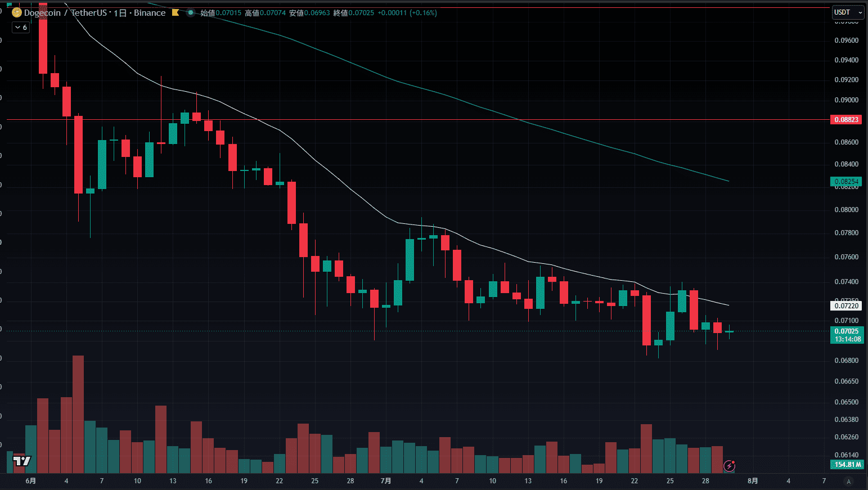Click the 0.09000 price axis label
This screenshot has height=490, width=868.
click(846, 100)
